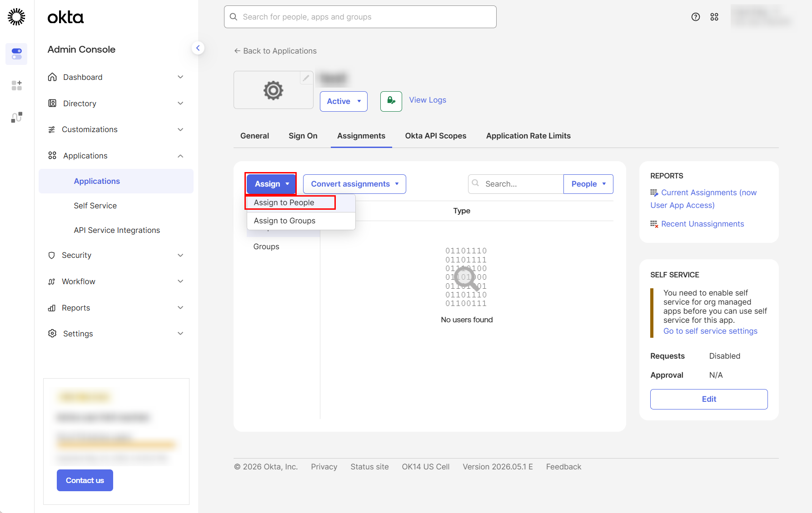Click Back to Applications link
Viewport: 812px width, 513px height.
pyautogui.click(x=275, y=51)
